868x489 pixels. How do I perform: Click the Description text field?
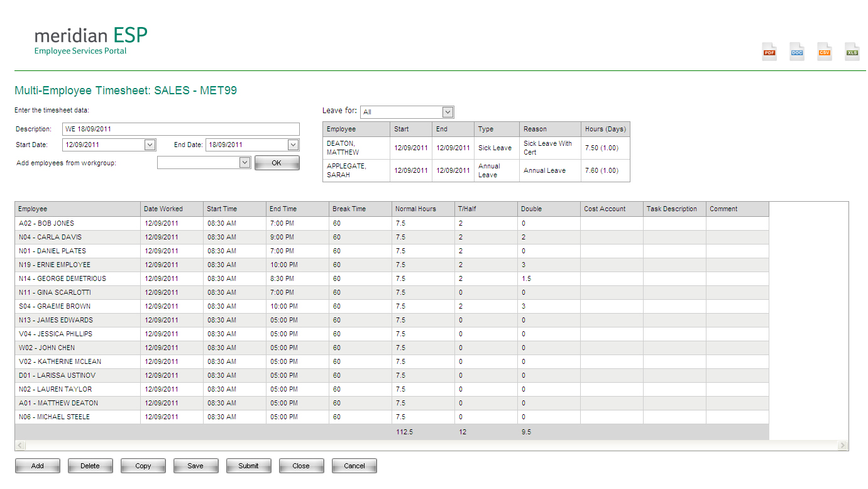click(x=181, y=129)
